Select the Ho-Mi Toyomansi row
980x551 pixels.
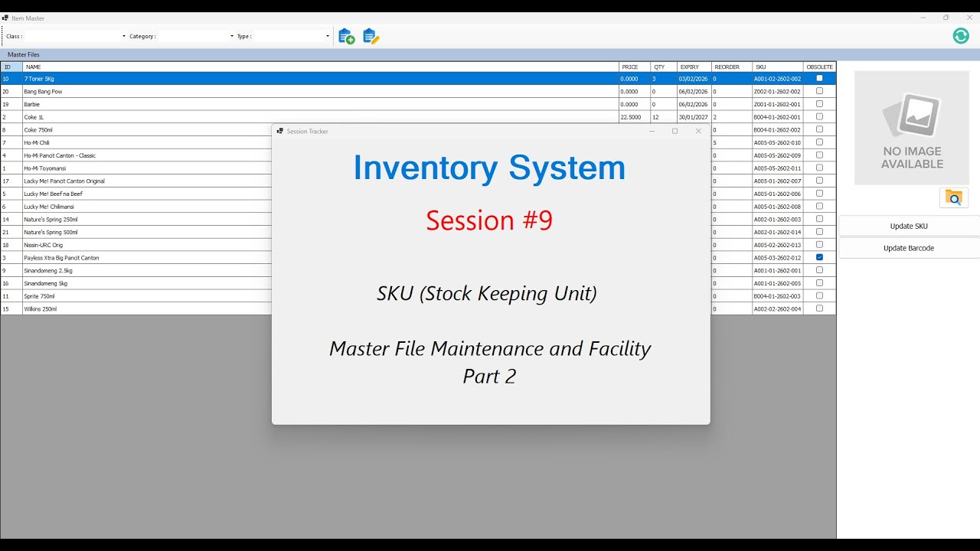pyautogui.click(x=136, y=168)
